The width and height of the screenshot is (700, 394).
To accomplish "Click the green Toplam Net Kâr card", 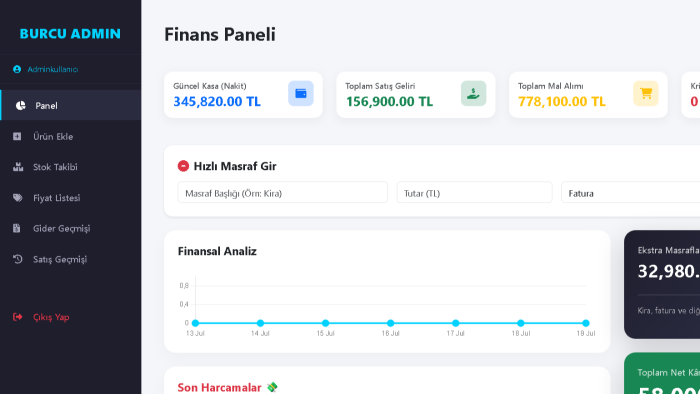I will tap(662, 373).
